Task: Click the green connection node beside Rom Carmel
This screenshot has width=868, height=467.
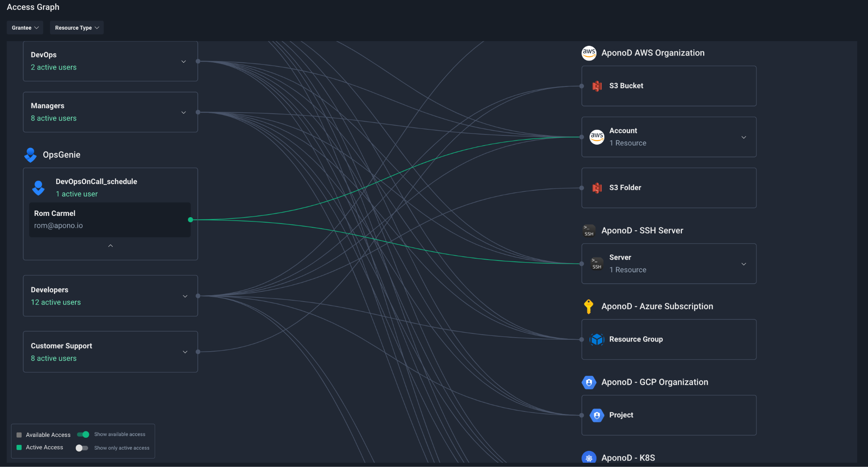Action: coord(191,220)
